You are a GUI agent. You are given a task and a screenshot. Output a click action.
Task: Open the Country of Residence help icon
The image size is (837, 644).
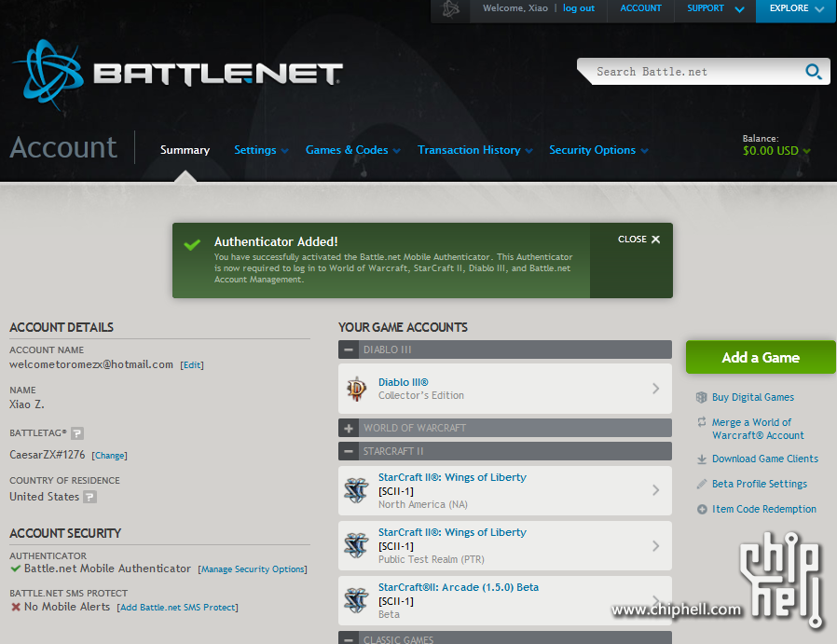coord(90,497)
